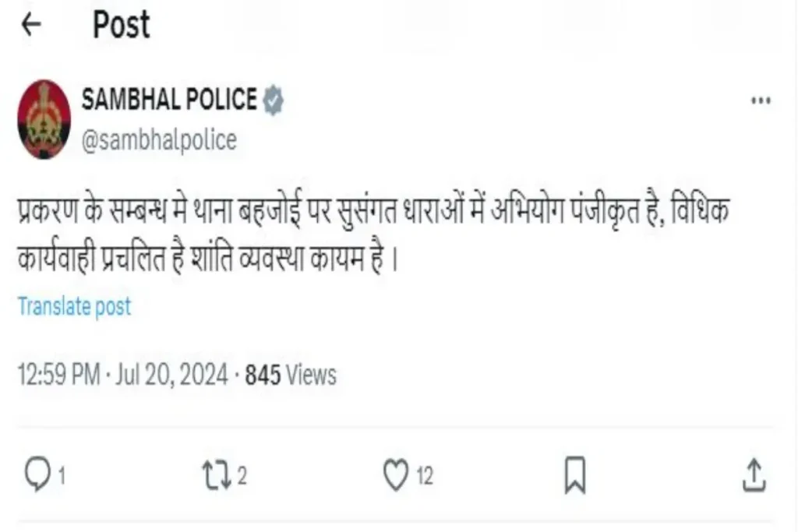Repost using the retweet arrows icon
798x532 pixels.
tap(217, 475)
